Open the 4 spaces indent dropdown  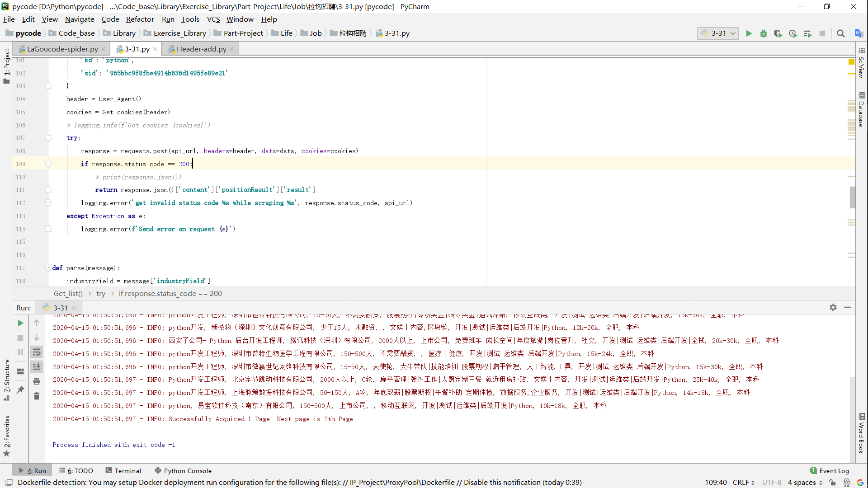click(805, 483)
